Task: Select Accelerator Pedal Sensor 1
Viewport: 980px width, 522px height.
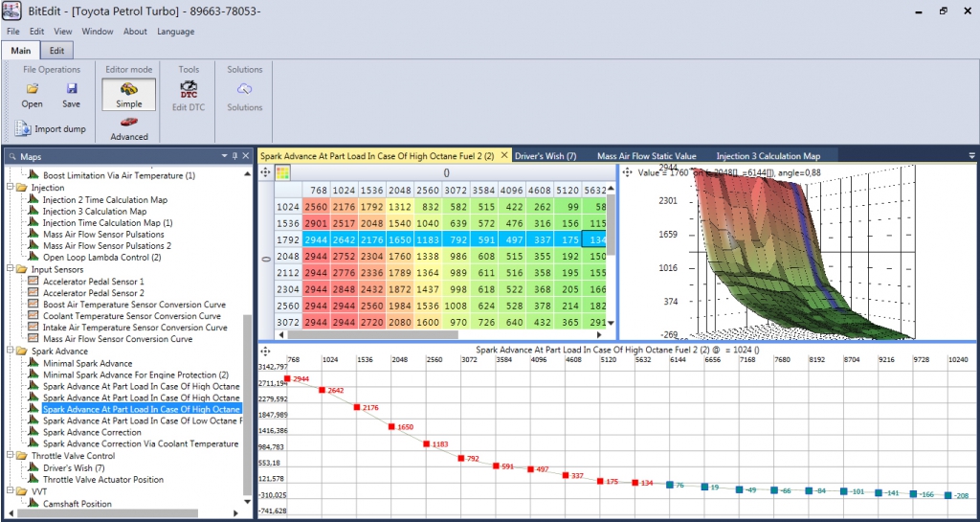Action: [93, 282]
